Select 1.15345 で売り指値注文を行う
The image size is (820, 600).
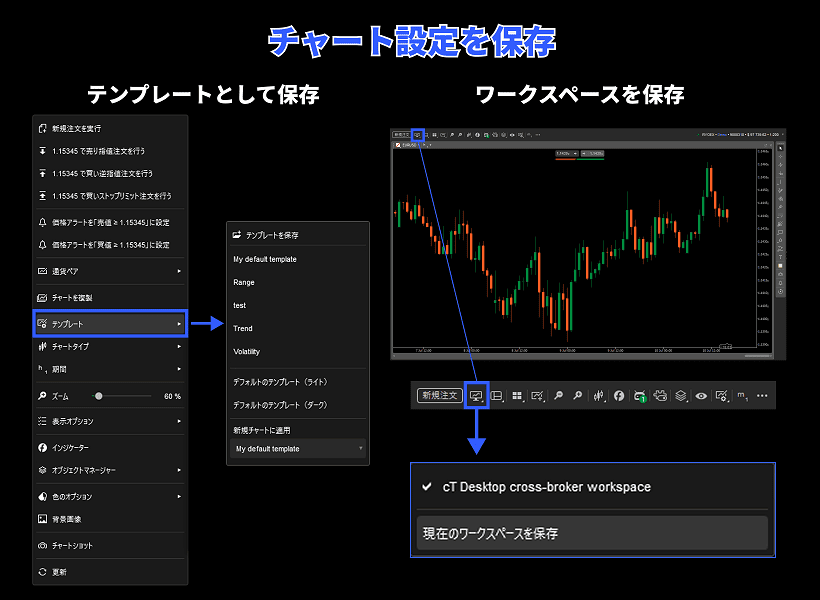(x=110, y=151)
